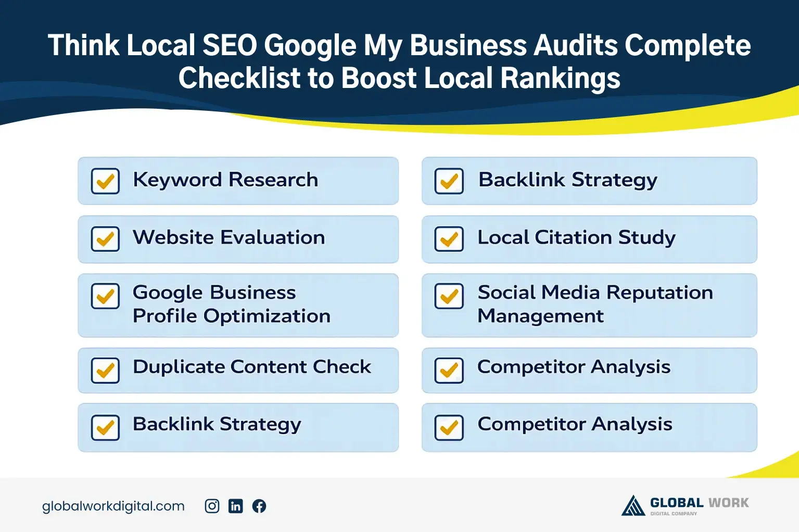
Task: Toggle the Social Media Reputation Management checkbox
Action: pyautogui.click(x=449, y=296)
